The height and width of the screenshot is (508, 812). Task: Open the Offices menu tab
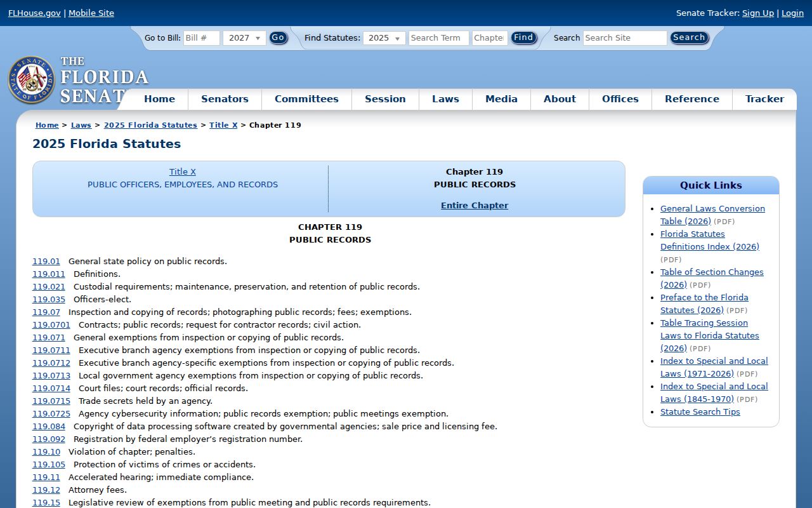coord(620,99)
